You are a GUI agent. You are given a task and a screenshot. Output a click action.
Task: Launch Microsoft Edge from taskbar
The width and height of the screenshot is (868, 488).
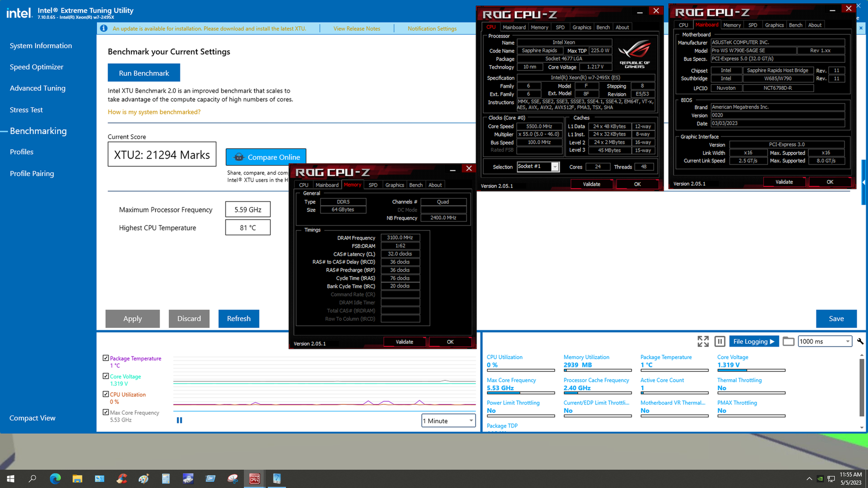tap(55, 479)
